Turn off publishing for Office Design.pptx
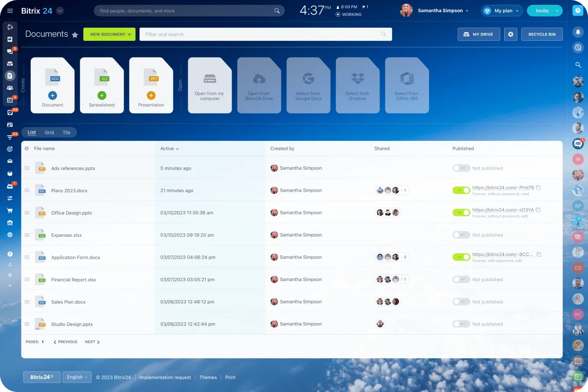The image size is (588, 392). click(x=461, y=213)
